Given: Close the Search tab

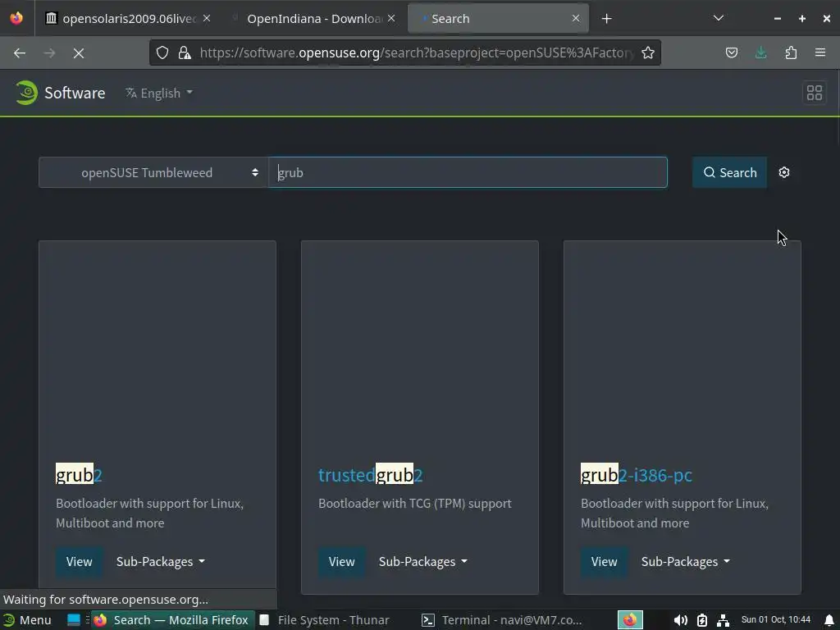Looking at the screenshot, I should (x=576, y=18).
